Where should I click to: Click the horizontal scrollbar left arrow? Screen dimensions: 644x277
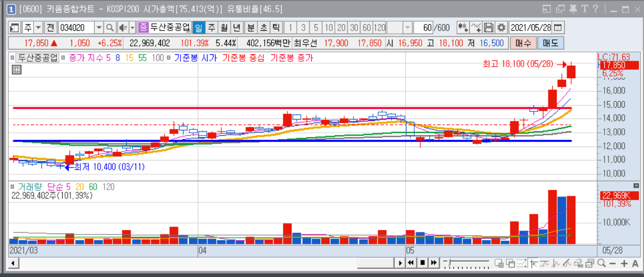tap(12, 263)
